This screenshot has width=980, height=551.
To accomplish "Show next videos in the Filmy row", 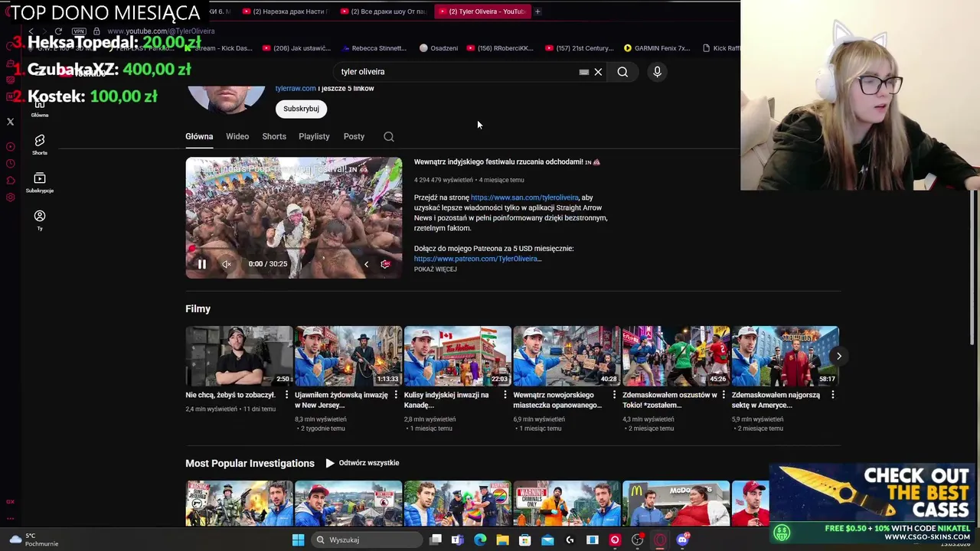I will (838, 356).
